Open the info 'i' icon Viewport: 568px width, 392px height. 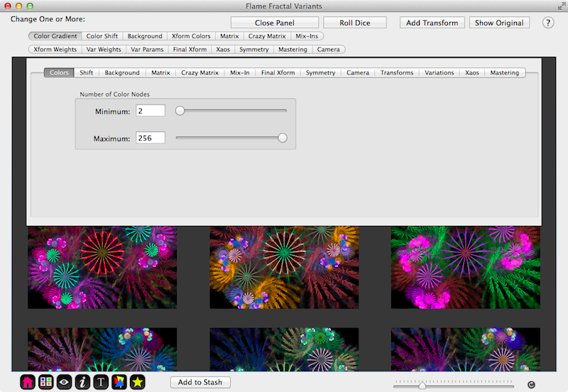[x=82, y=382]
